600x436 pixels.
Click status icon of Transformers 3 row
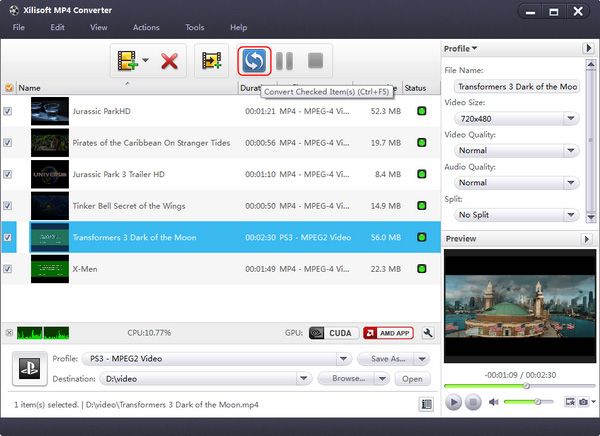[422, 237]
